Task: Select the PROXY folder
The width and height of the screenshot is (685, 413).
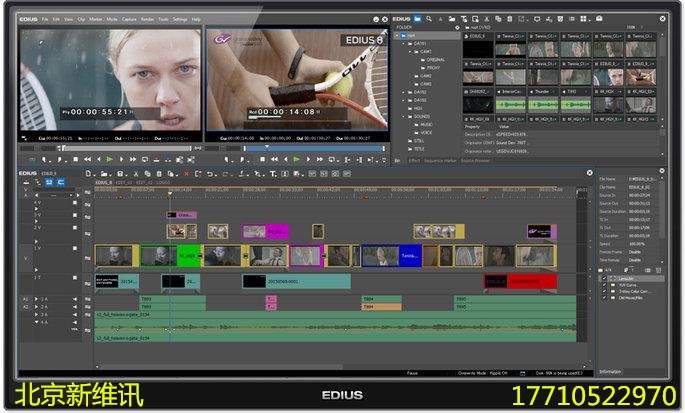Action: (x=433, y=68)
